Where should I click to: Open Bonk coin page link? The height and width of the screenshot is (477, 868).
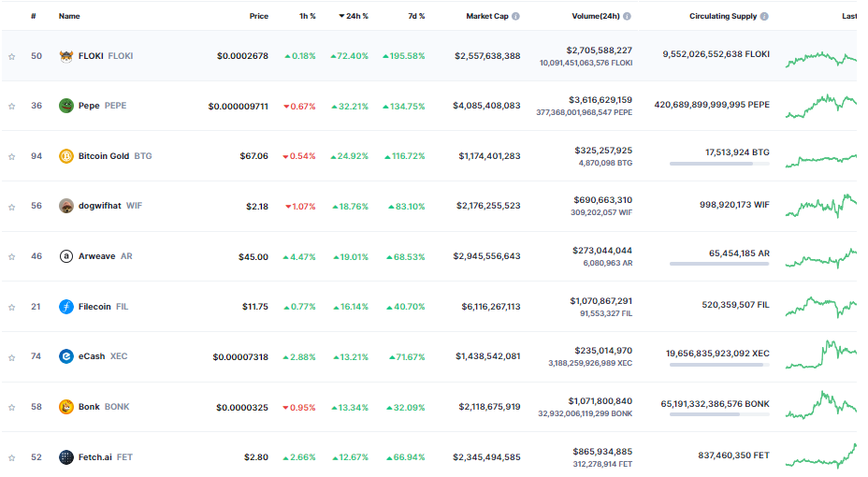(x=104, y=407)
